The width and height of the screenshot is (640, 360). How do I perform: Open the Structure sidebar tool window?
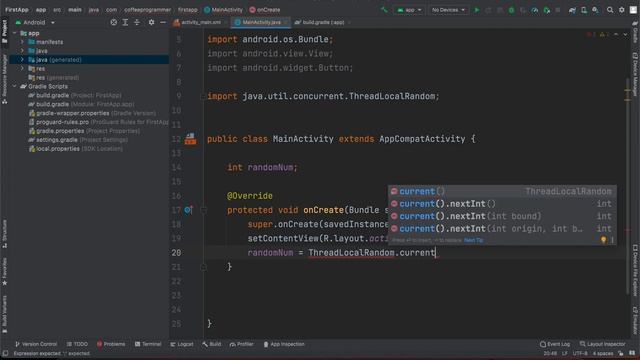4,234
